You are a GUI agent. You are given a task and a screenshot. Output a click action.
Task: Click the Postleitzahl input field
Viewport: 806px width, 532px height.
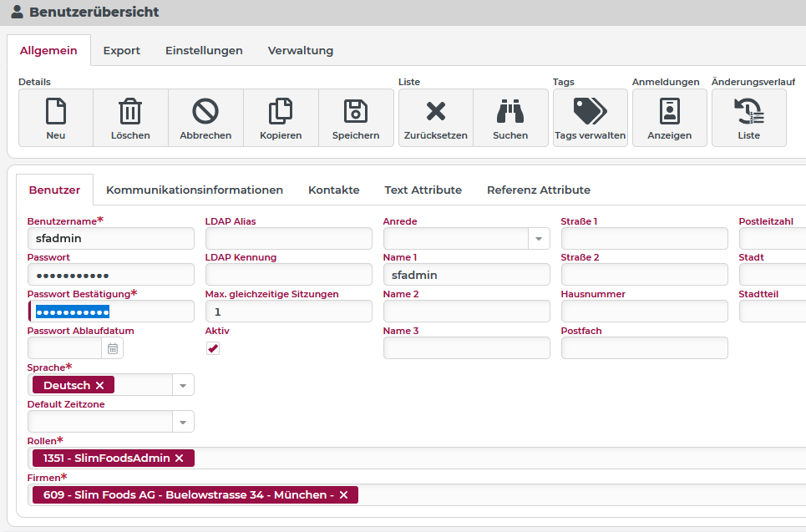click(773, 239)
